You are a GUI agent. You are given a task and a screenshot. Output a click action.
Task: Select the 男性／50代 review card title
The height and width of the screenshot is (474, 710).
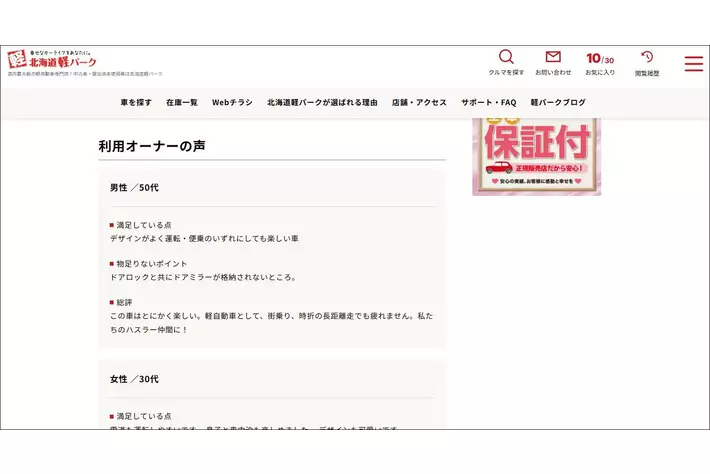point(134,187)
